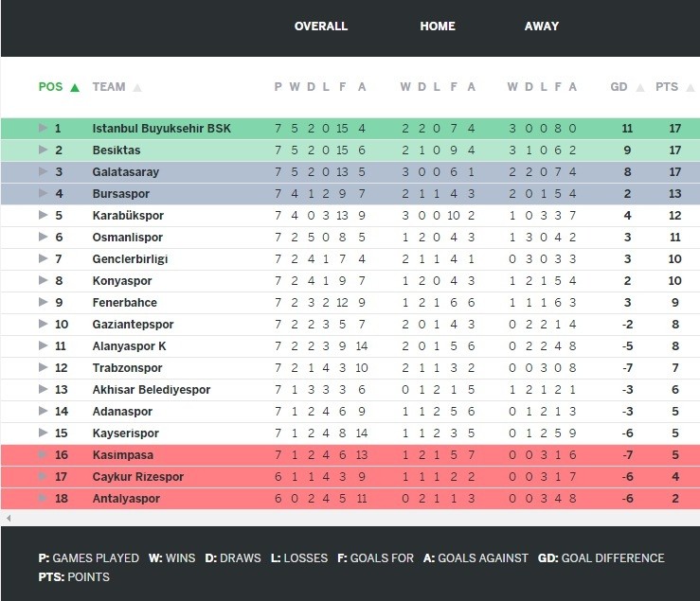This screenshot has width=700, height=601.
Task: Open the Bursaspor team link
Action: pyautogui.click(x=121, y=193)
